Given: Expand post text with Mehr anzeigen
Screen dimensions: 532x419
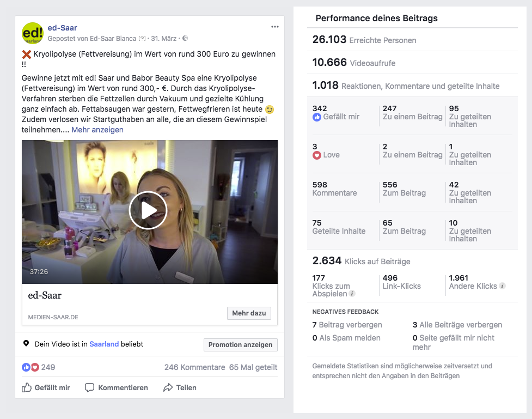Looking at the screenshot, I should pos(97,130).
